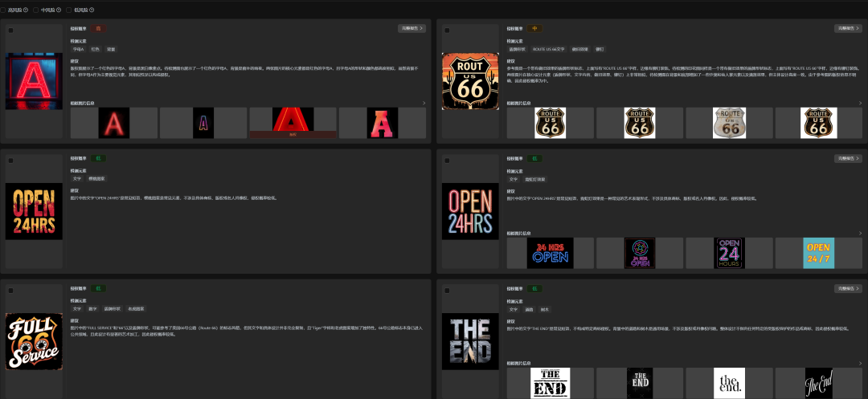Click the 字母A element tag
Screen dimensions: 868x399
[x=78, y=49]
